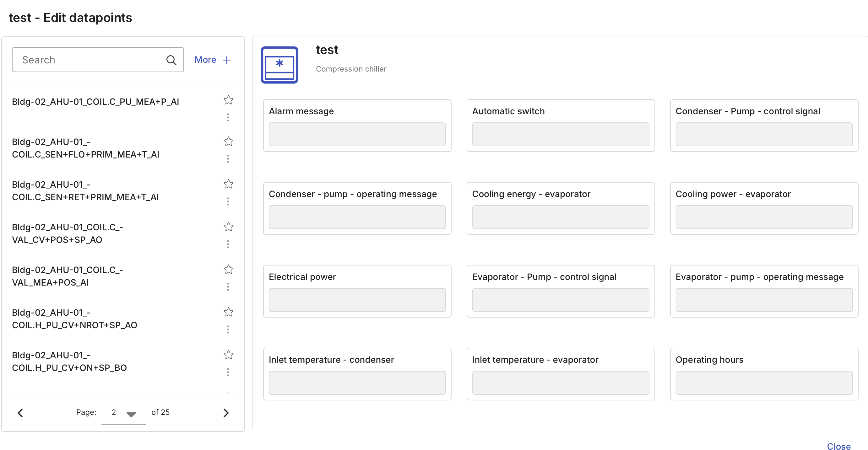Open options menu for COIL.H_PU_CV+ON+SP_BO
This screenshot has height=450, width=868.
click(228, 372)
